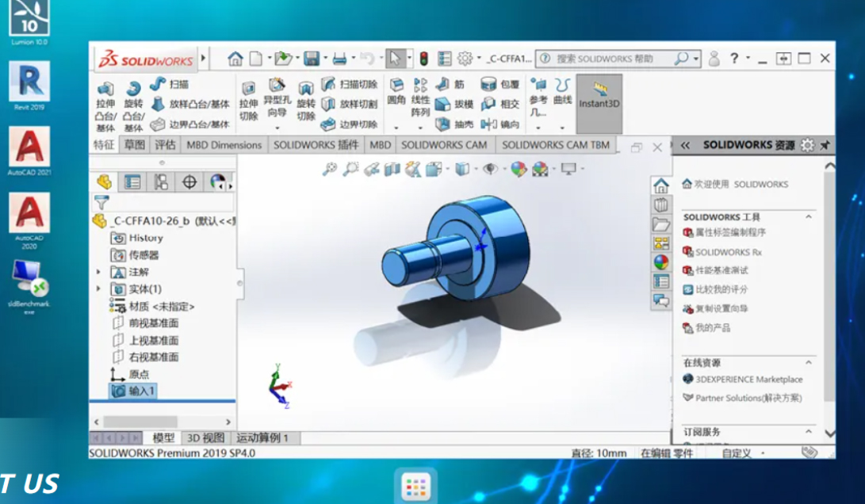Click the feature tree filter funnel icon
This screenshot has height=504, width=865.
101,202
